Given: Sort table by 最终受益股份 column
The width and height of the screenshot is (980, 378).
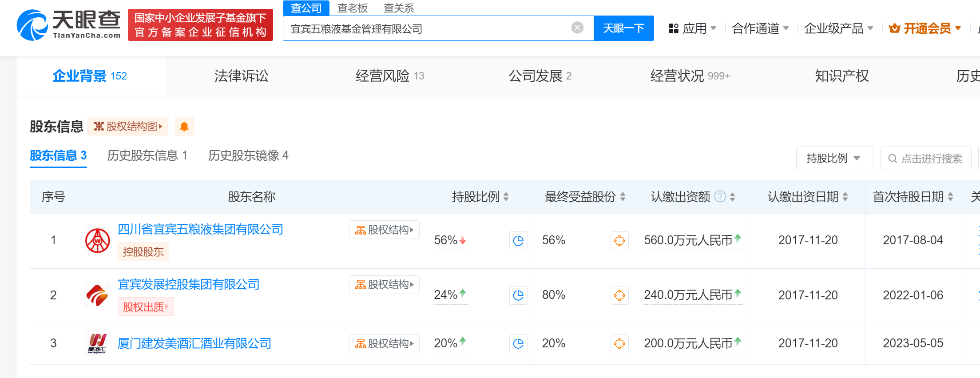Looking at the screenshot, I should [623, 197].
